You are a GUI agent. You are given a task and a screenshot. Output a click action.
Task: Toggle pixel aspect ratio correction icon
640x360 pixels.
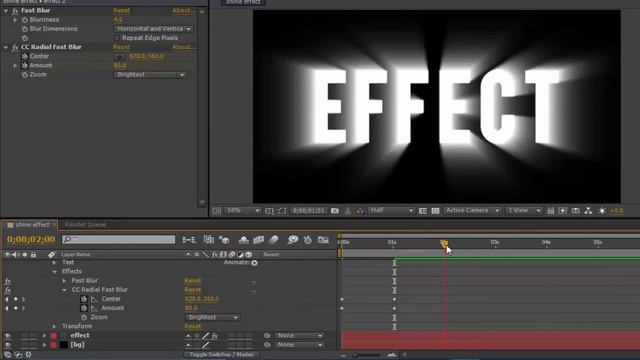click(550, 211)
